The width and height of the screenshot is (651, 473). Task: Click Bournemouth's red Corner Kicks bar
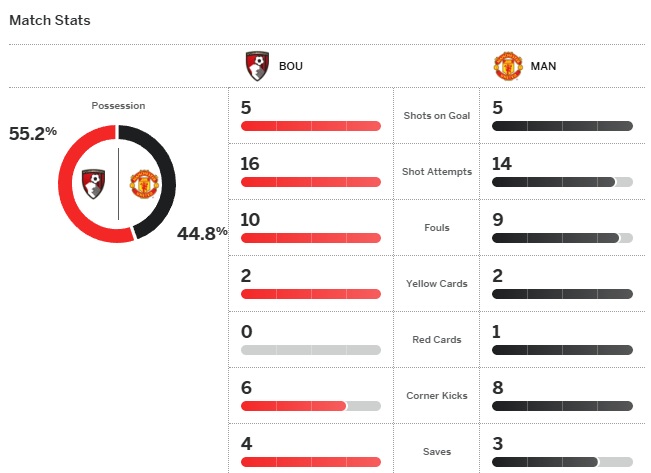[293, 406]
